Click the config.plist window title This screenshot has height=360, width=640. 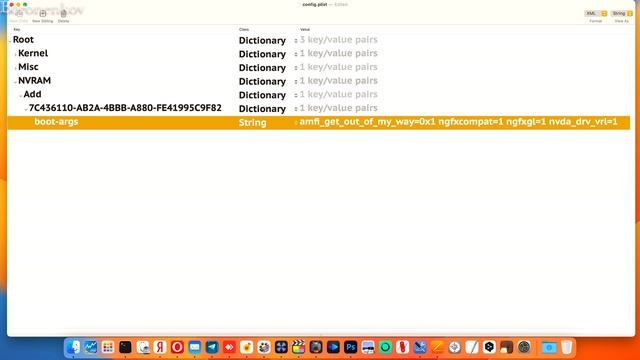[315, 4]
